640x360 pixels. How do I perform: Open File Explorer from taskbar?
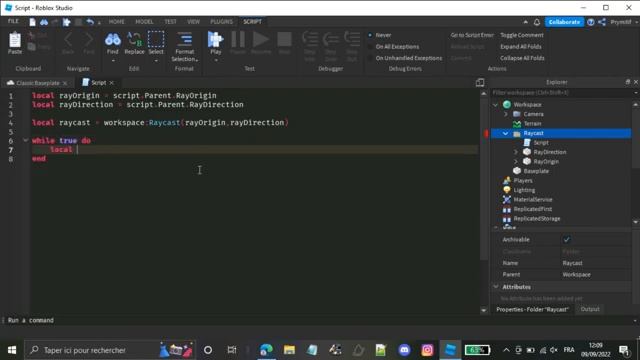tap(289, 350)
